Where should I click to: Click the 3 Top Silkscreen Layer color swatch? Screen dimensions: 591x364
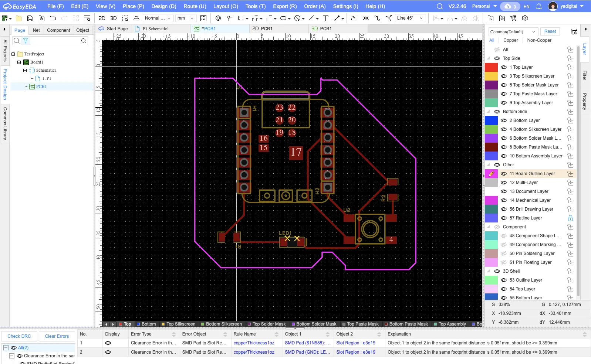click(x=491, y=76)
